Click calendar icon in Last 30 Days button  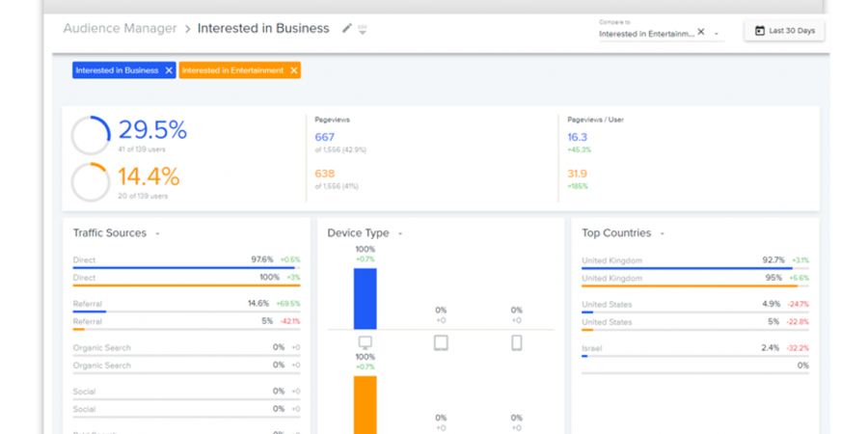pos(759,31)
